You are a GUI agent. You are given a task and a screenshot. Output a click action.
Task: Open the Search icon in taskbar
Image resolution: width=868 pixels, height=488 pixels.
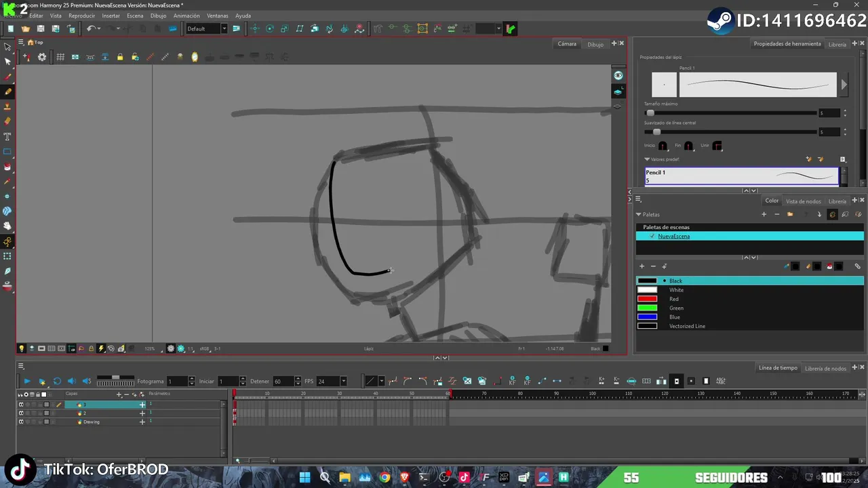(325, 477)
